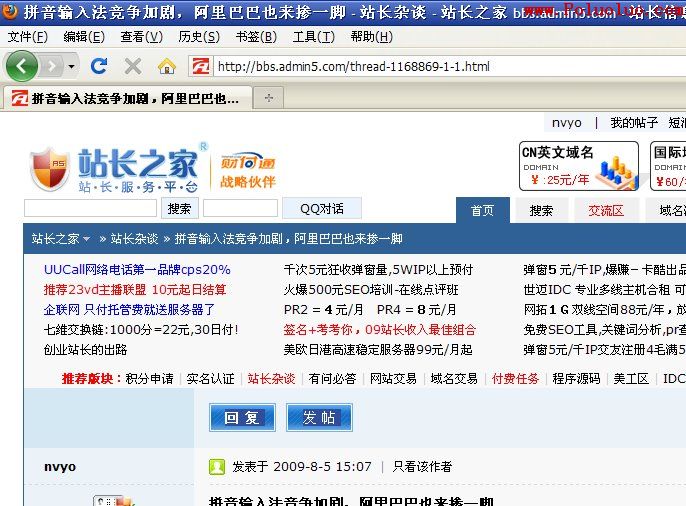Select the 首页 navigation tab
Viewport: 686px width, 506px height.
[482, 210]
